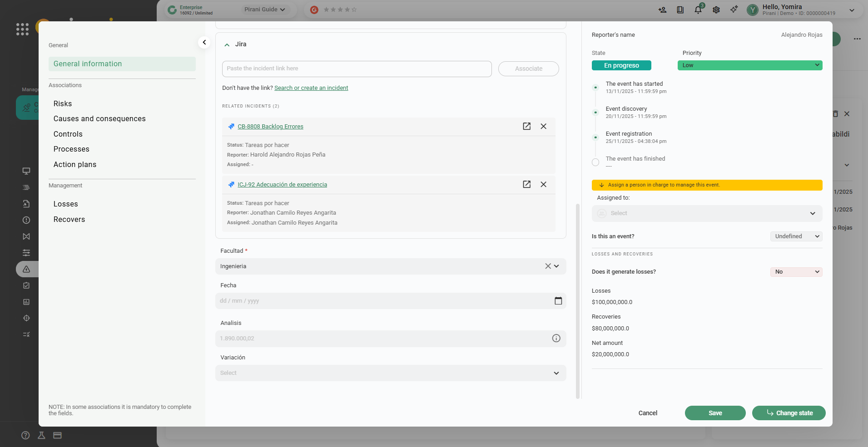Remove the ICJ-92 related incident

tap(543, 184)
